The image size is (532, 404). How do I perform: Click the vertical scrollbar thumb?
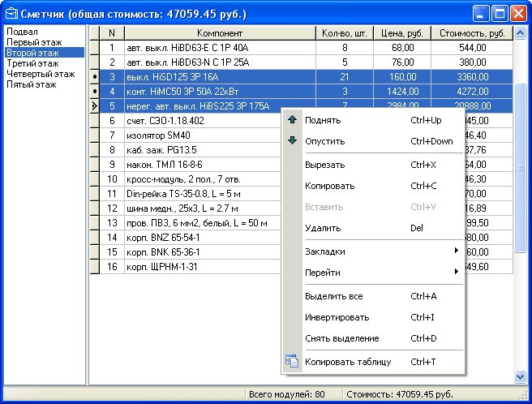520,168
